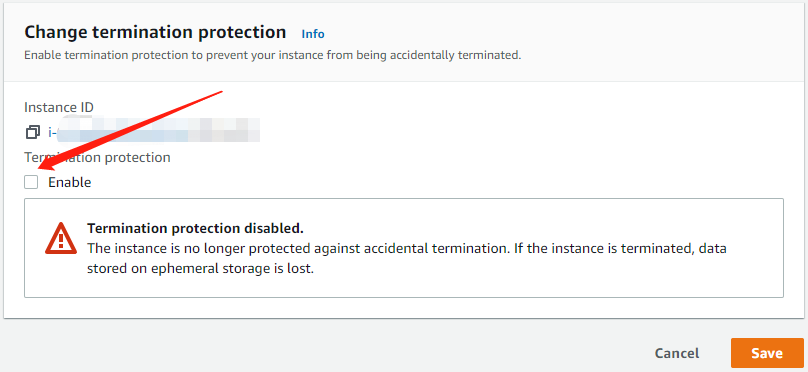Viewport: 808px width, 372px height.
Task: Tick the Enable termination protection checkbox
Action: pos(31,182)
